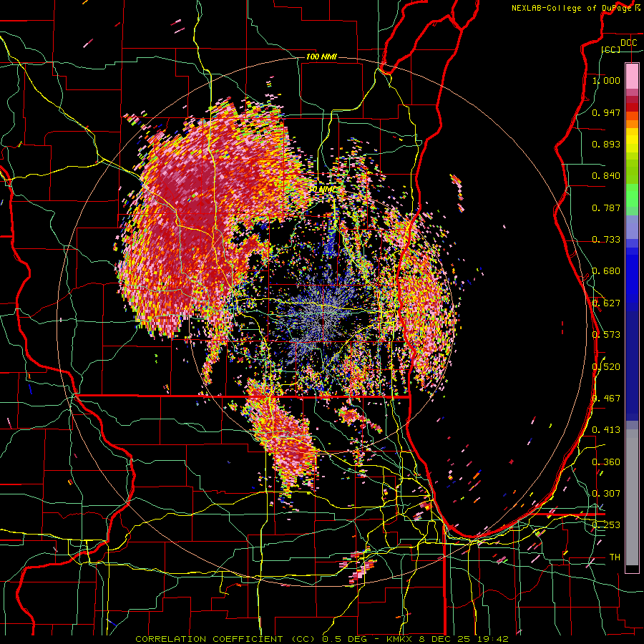Select the 0.733 scale value
The image size is (644, 644).
click(606, 240)
